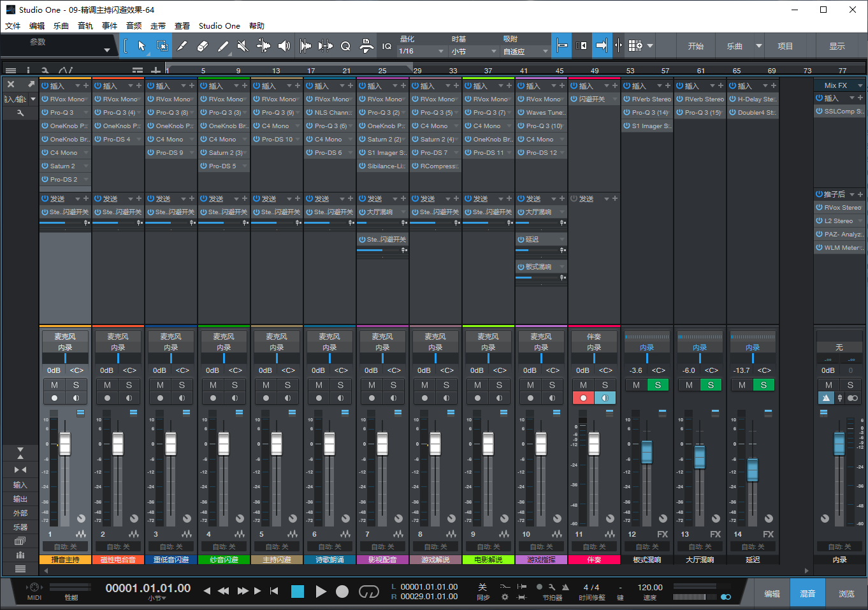The width and height of the screenshot is (868, 610).
Task: Select the Paint tool
Action: (224, 46)
